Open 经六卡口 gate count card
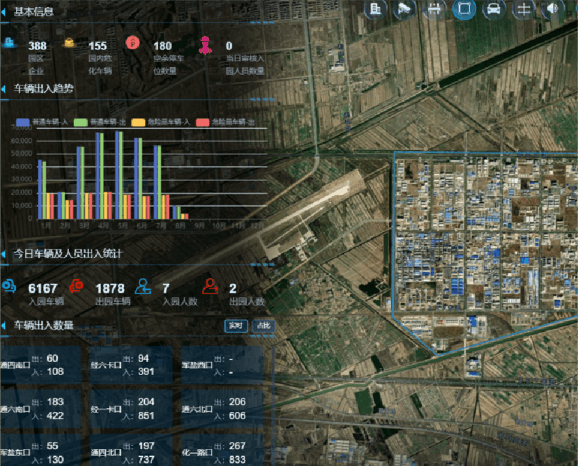The height and width of the screenshot is (466, 578). tap(131, 365)
